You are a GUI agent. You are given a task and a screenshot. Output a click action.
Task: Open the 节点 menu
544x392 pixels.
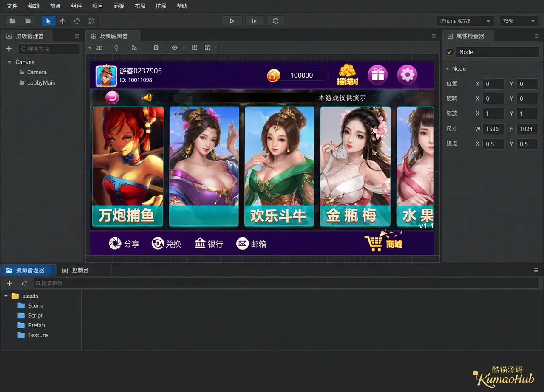coord(55,6)
